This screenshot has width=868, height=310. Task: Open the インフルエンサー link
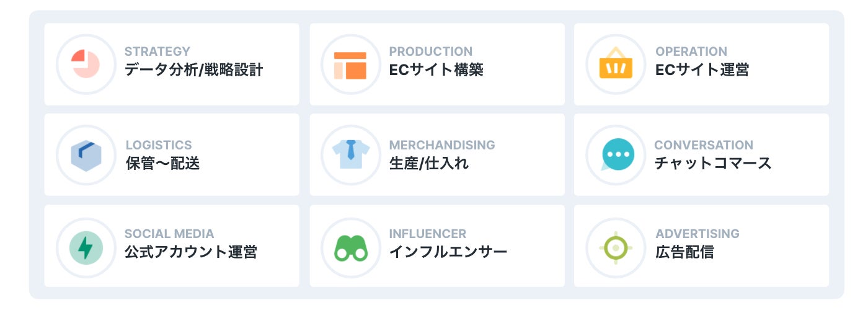pyautogui.click(x=448, y=252)
